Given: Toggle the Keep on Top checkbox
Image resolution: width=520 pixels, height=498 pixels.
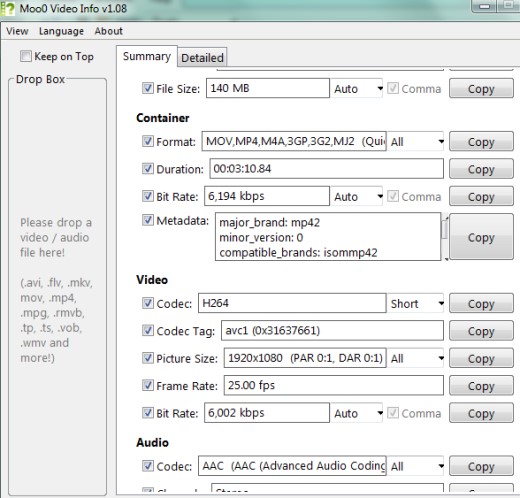Looking at the screenshot, I should (x=26, y=56).
